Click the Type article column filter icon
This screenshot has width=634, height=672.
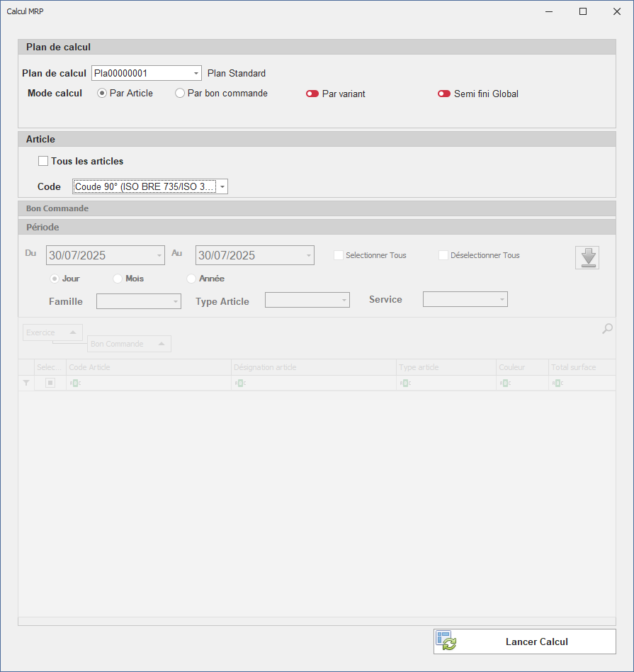(x=404, y=383)
